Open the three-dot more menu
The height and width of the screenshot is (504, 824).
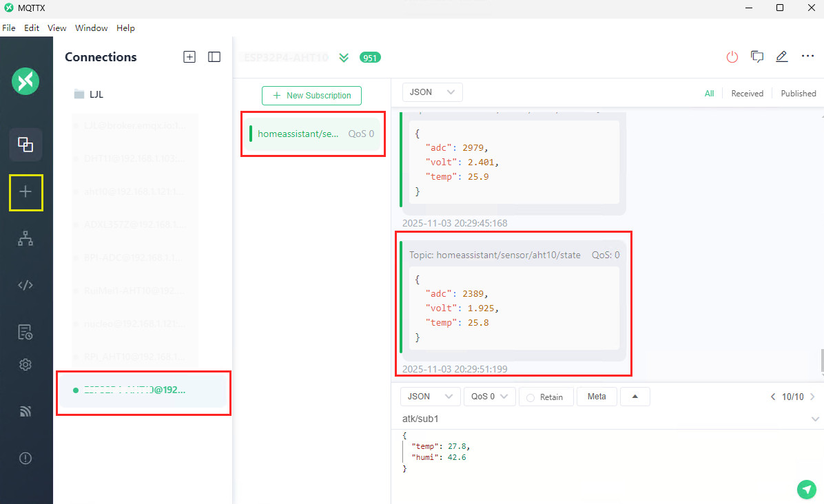(x=807, y=56)
